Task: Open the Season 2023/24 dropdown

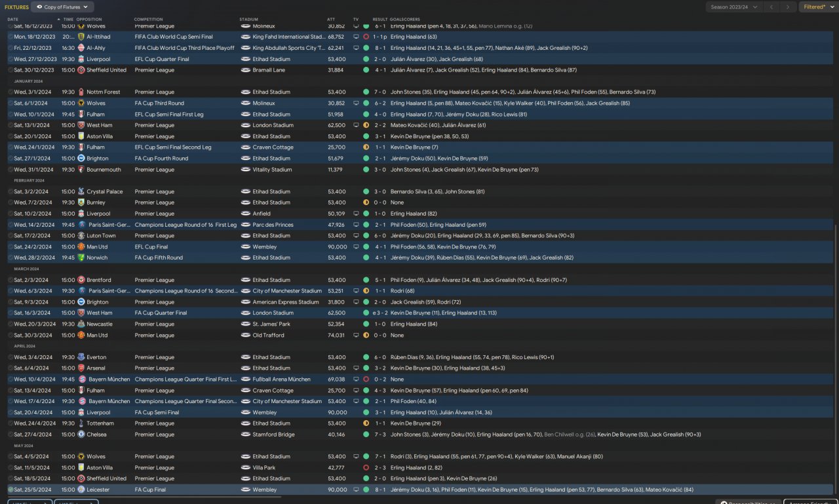Action: (734, 7)
